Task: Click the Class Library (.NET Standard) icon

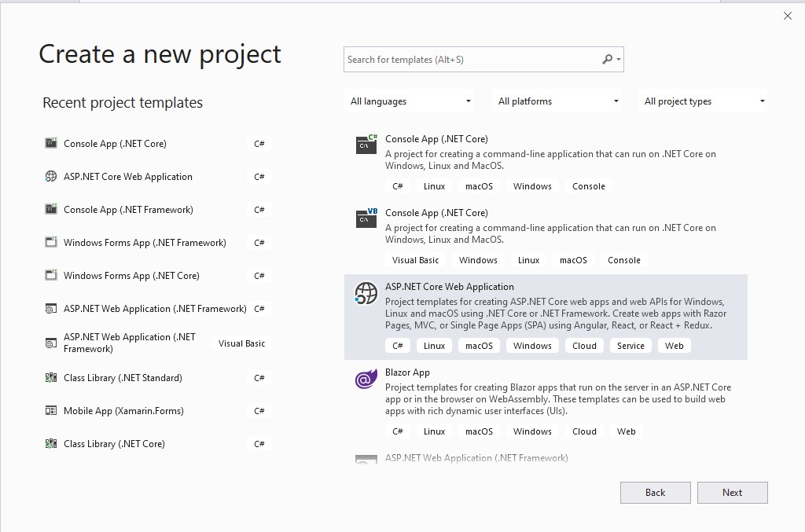Action: 50,377
